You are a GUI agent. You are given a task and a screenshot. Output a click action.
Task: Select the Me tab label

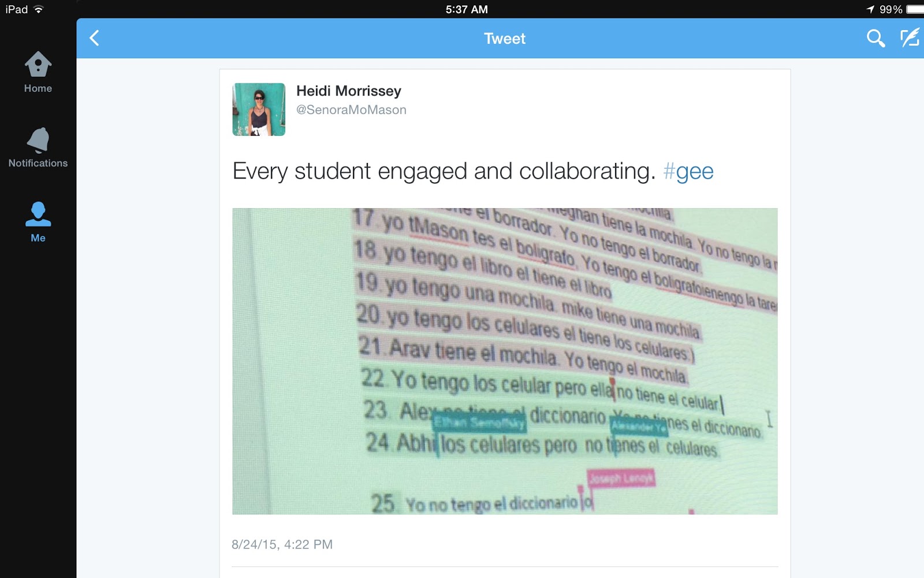tap(38, 238)
